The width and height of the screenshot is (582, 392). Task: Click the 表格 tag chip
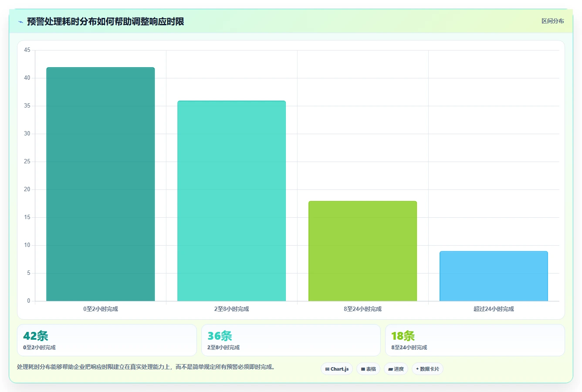pos(368,369)
